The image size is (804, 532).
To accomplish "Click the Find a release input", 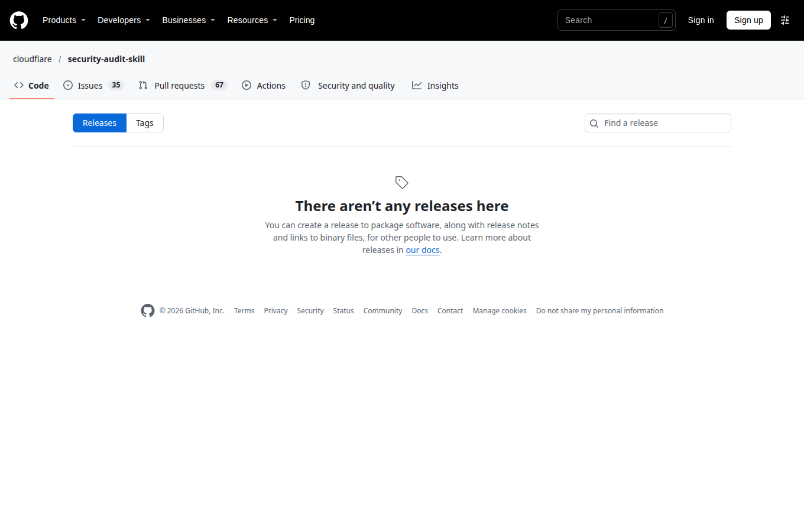I will (x=658, y=123).
